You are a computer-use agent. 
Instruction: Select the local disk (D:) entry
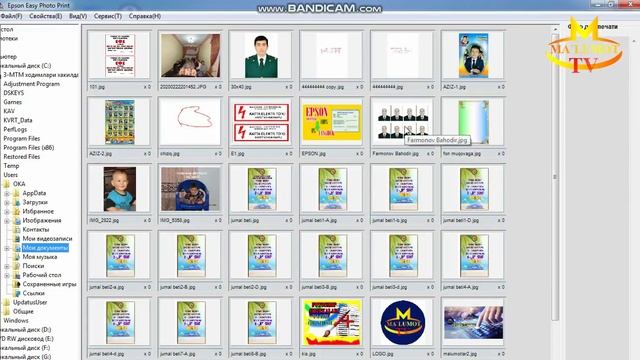(x=25, y=330)
